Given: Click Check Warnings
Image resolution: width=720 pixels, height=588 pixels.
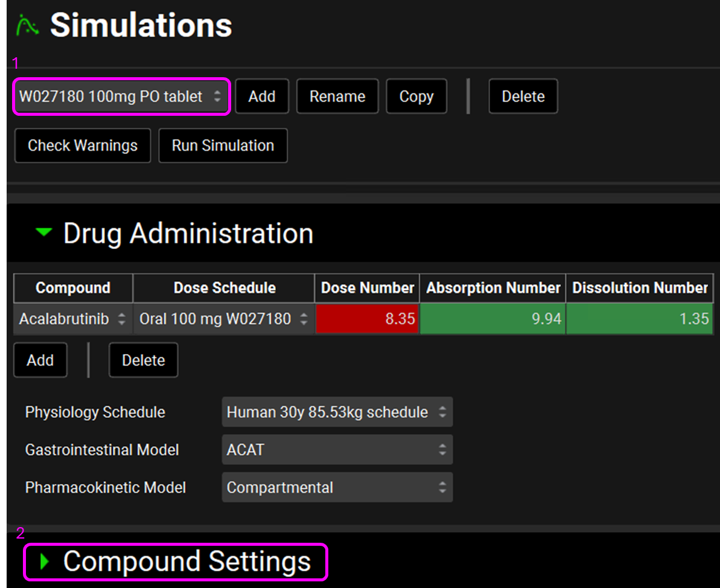Looking at the screenshot, I should point(83,145).
